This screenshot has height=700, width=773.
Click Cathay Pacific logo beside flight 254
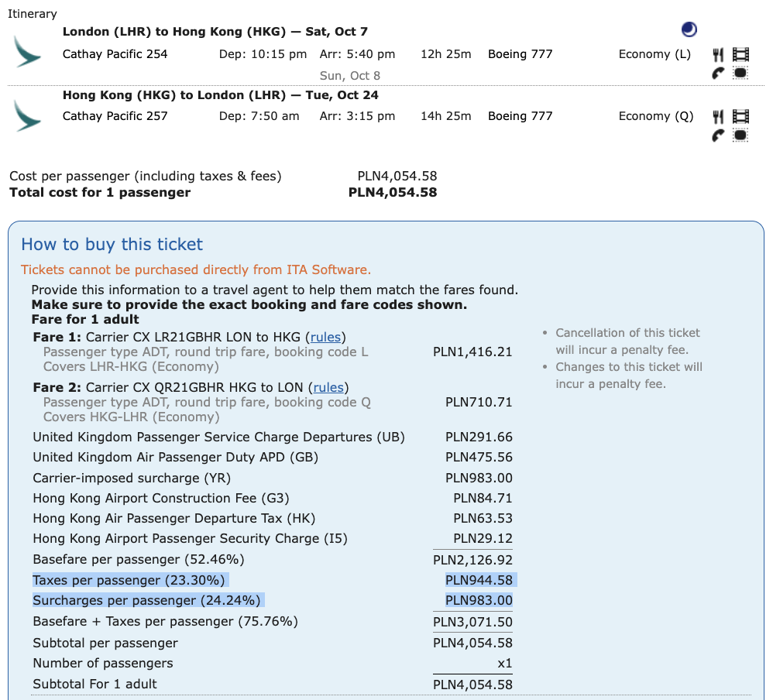pos(27,52)
